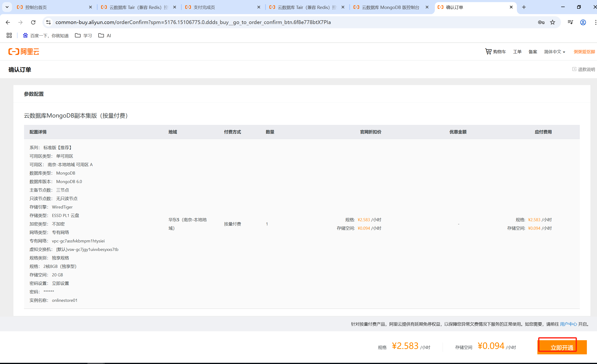Click the 实例名称 onlinestore01 row
Viewport: 597px width, 364px height.
tap(53, 300)
